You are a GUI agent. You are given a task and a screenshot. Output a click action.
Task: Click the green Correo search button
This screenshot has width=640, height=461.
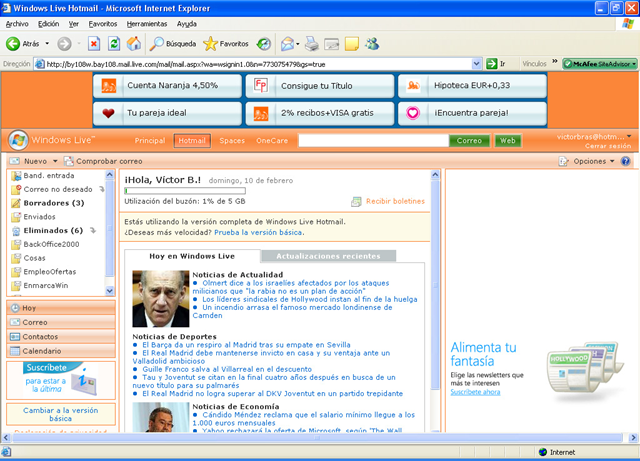[x=469, y=140]
